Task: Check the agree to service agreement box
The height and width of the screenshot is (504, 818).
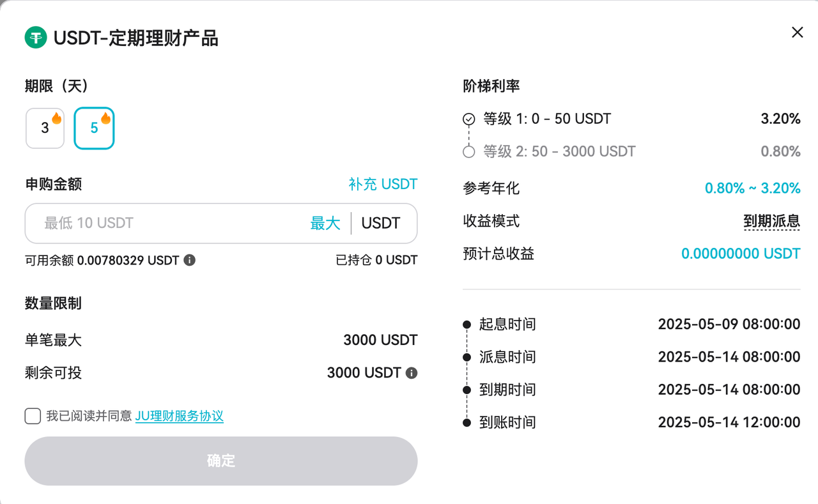Action: (x=33, y=416)
